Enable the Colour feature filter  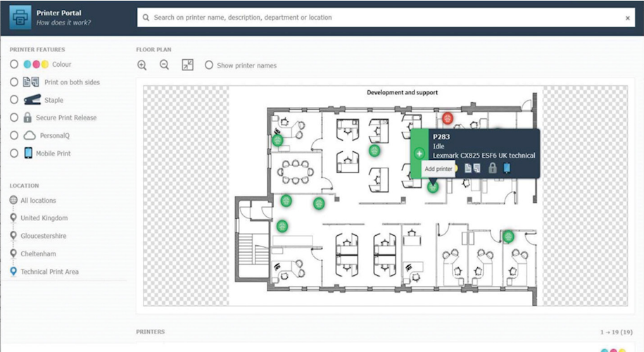(x=14, y=64)
